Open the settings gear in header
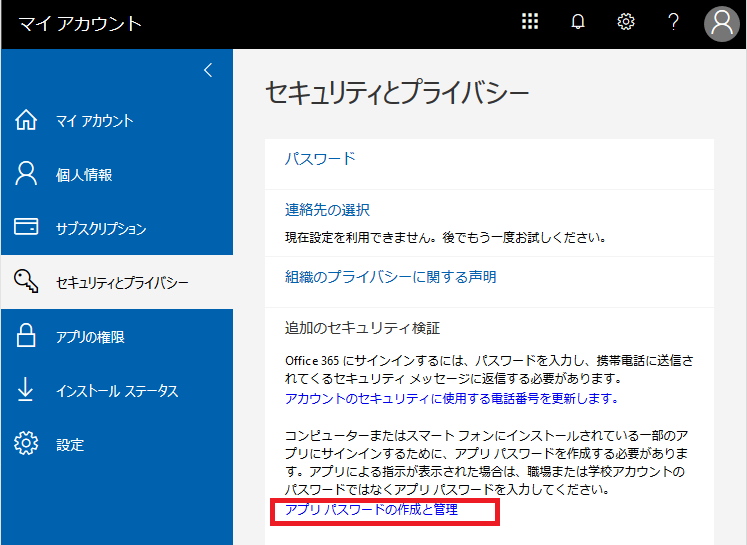The width and height of the screenshot is (747, 545). coord(626,23)
